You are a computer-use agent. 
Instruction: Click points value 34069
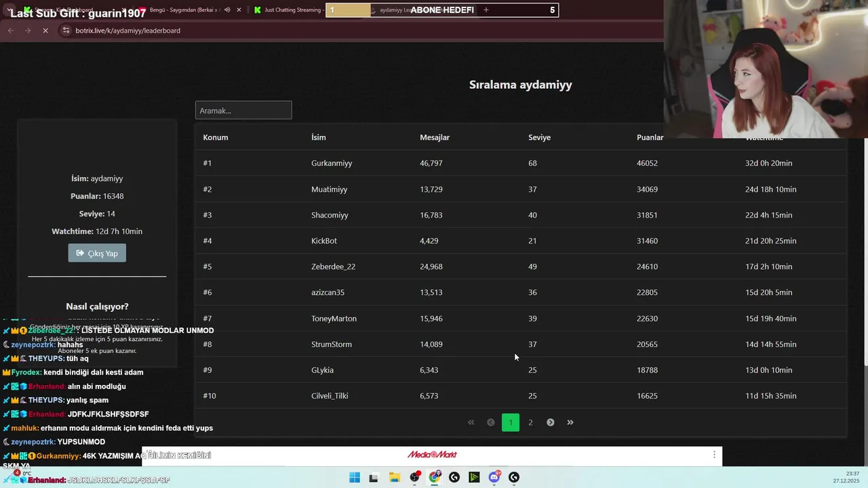[647, 189]
